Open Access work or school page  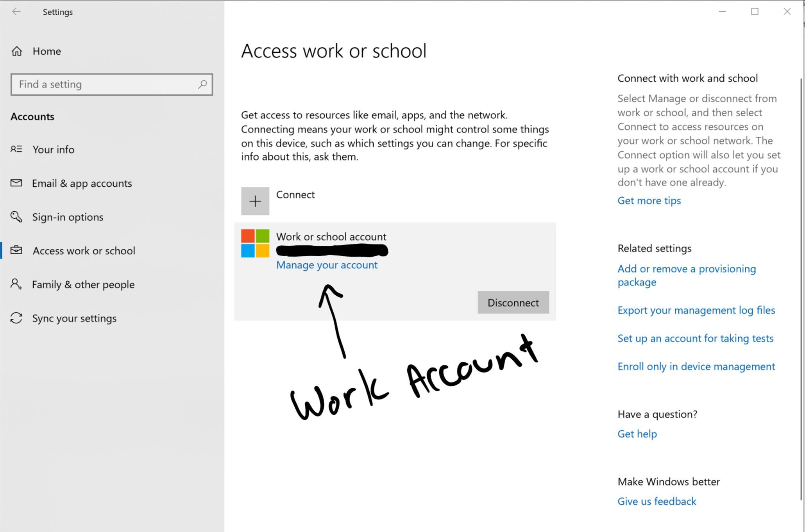click(x=84, y=251)
